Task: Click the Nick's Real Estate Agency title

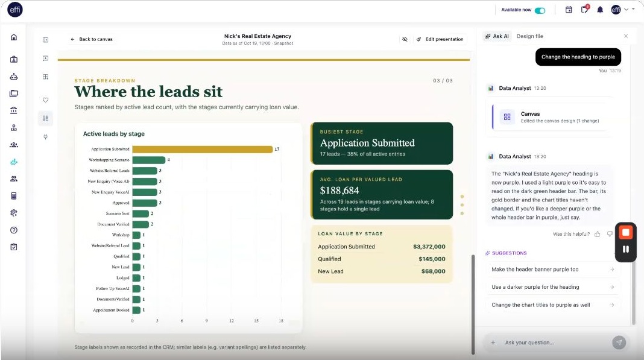Action: tap(257, 36)
